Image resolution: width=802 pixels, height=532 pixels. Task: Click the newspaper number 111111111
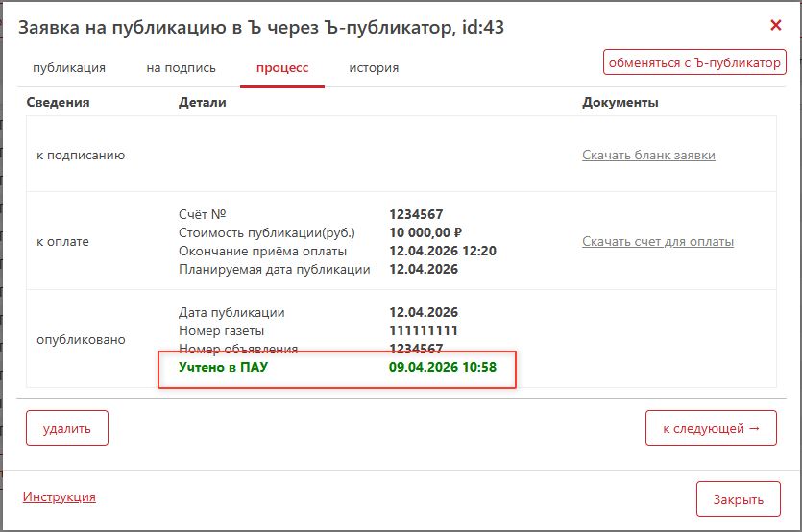pos(424,330)
